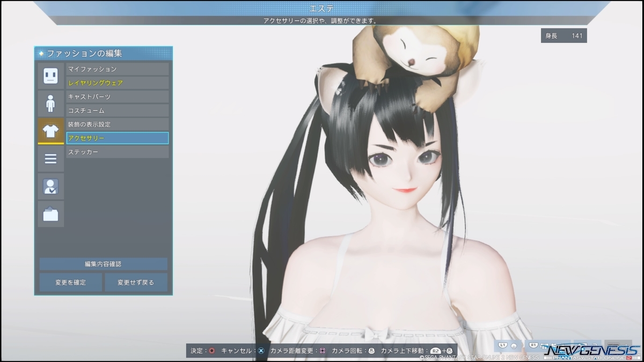644x362 pixels.
Task: Select レイヤリングウェア menu entry
Action: (x=117, y=83)
